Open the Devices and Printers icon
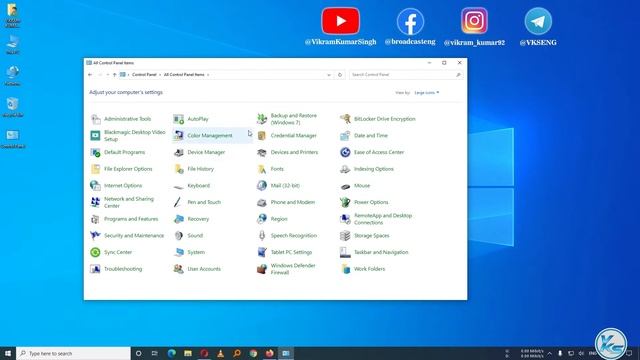The image size is (640, 360). (x=262, y=152)
